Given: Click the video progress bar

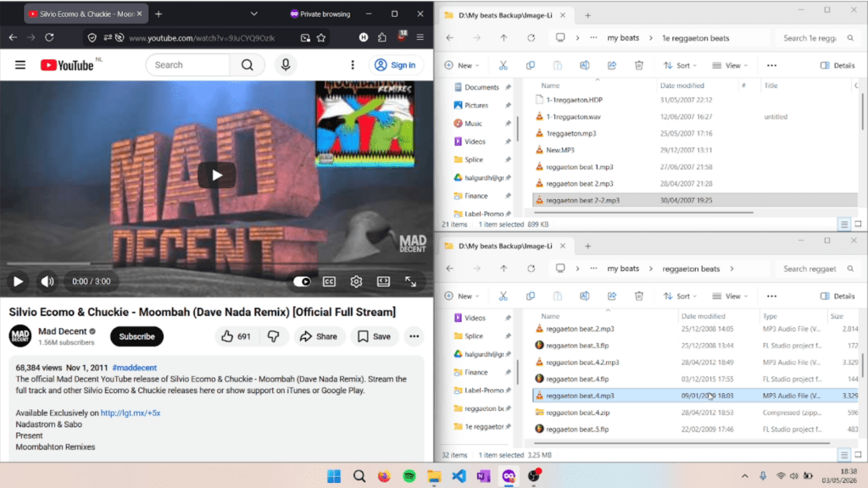Looking at the screenshot, I should tap(216, 264).
